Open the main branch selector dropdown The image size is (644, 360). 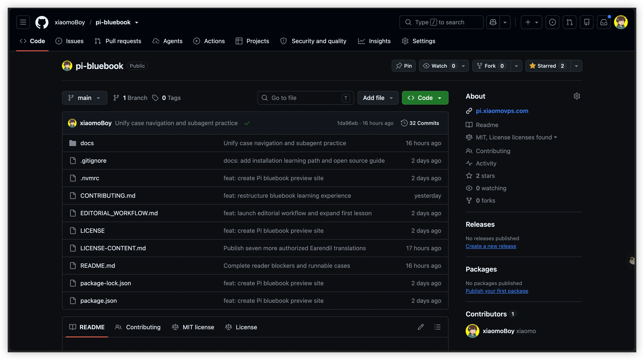coord(84,98)
